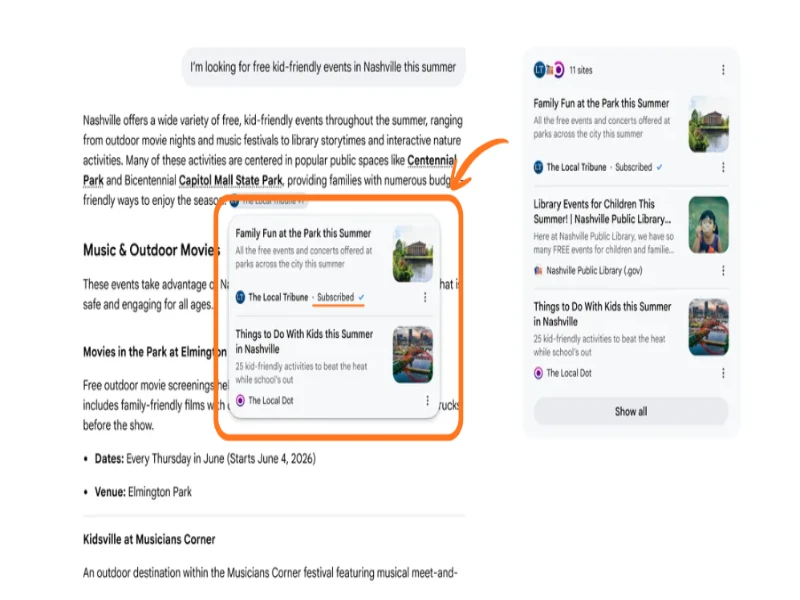
Task: Click The Local Dot purple icon in the sidebar
Action: coord(538,373)
